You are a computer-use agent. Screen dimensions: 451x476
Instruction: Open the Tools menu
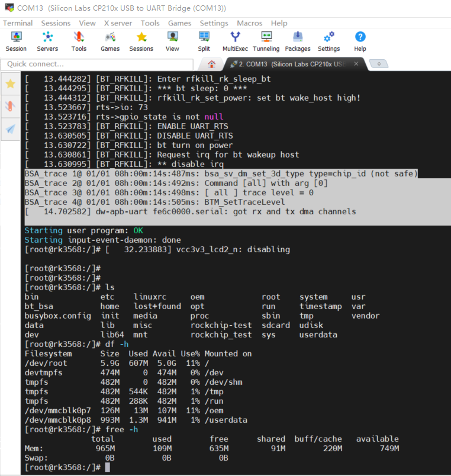[150, 23]
